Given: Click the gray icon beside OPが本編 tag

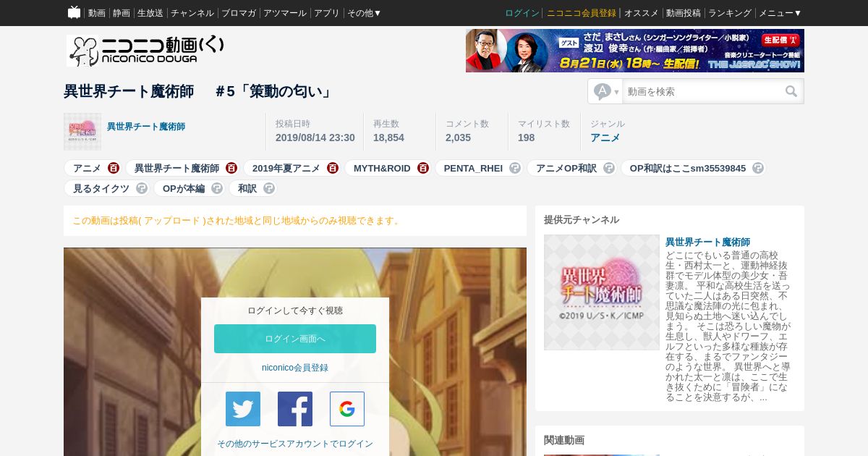Looking at the screenshot, I should [x=217, y=188].
